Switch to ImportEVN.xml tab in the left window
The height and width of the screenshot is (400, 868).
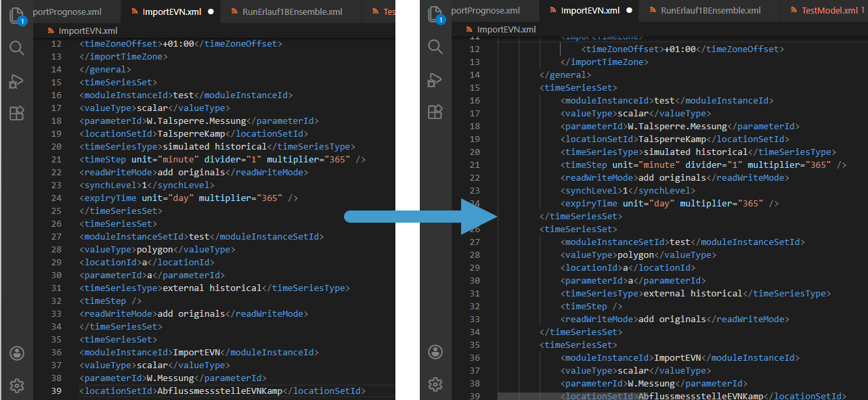[x=172, y=12]
